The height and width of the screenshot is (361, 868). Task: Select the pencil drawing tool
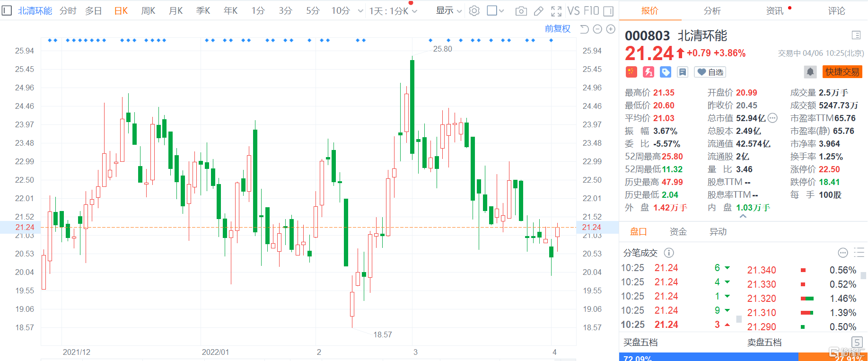(538, 11)
